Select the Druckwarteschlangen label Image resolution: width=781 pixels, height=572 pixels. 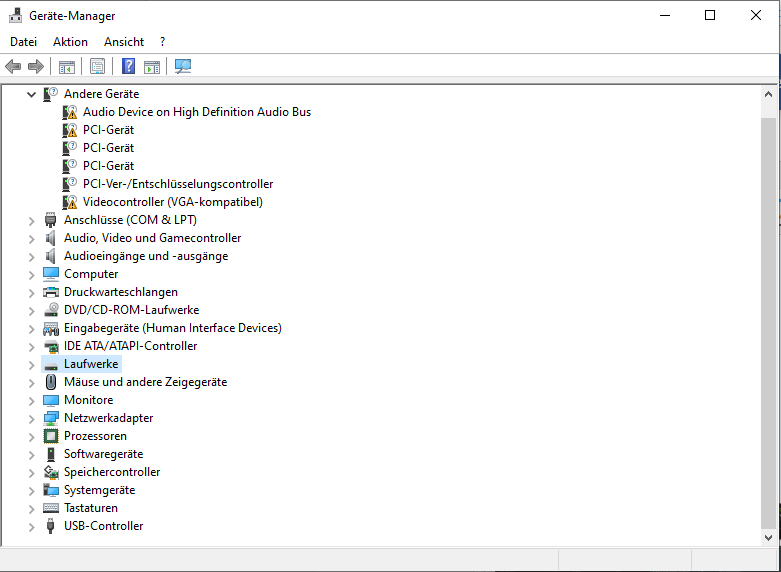pyautogui.click(x=121, y=292)
